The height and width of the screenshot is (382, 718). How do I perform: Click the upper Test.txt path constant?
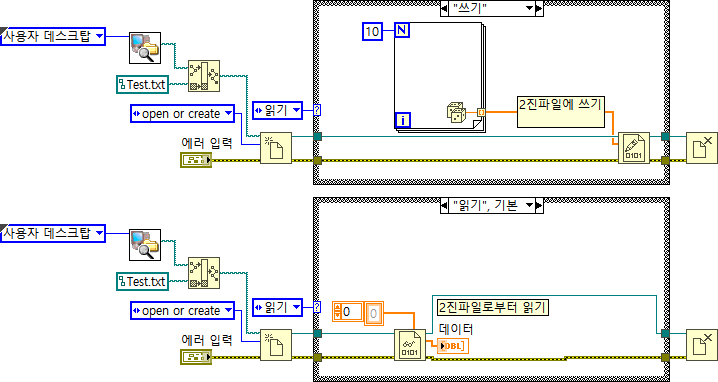(x=142, y=85)
